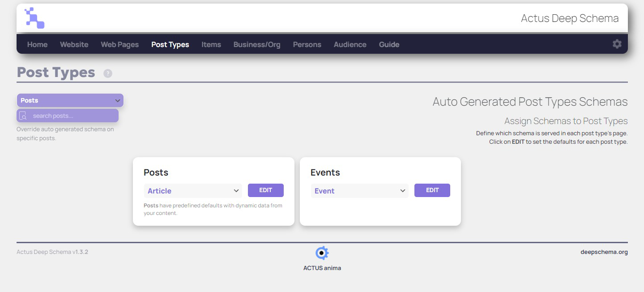Click the help question mark beside Post Types
This screenshot has height=292, width=644.
pyautogui.click(x=108, y=73)
